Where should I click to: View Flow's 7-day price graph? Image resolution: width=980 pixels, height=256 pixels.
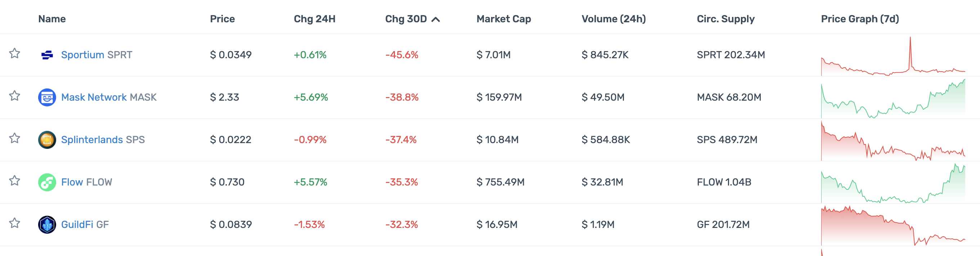click(893, 182)
